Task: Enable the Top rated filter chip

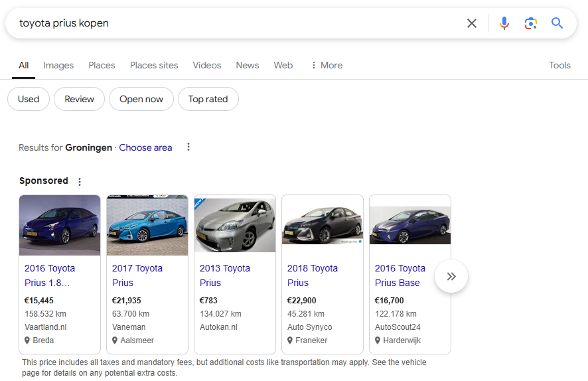Action: pos(208,99)
